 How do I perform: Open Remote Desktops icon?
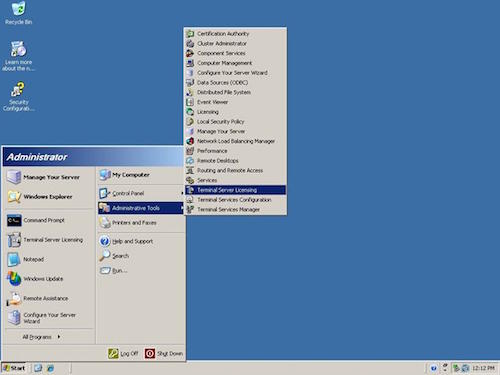point(190,161)
